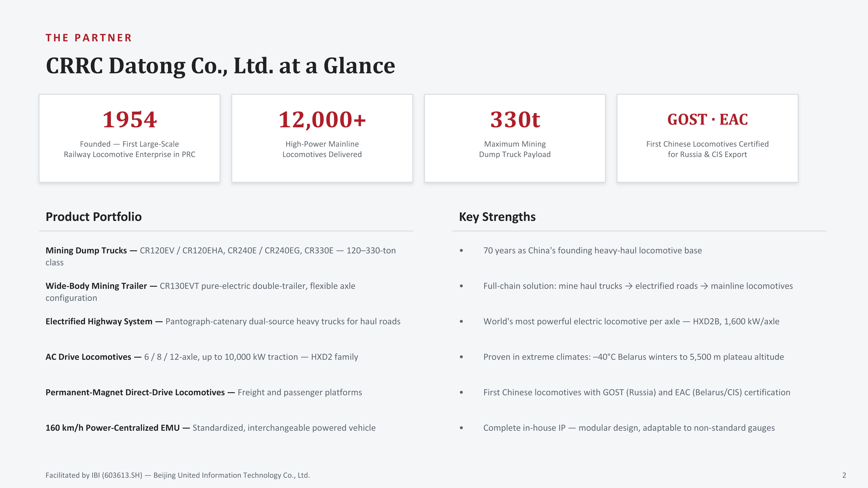Select the 12,000+ locomotives delivered card
Image resolution: width=868 pixels, height=488 pixels.
[322, 138]
